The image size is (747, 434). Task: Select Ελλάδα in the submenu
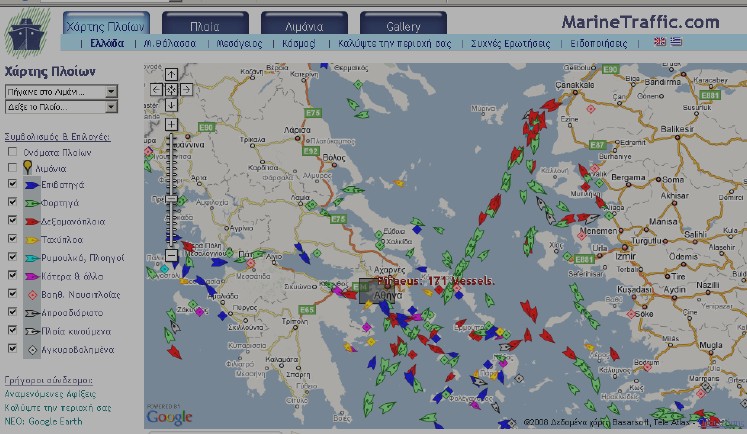107,43
